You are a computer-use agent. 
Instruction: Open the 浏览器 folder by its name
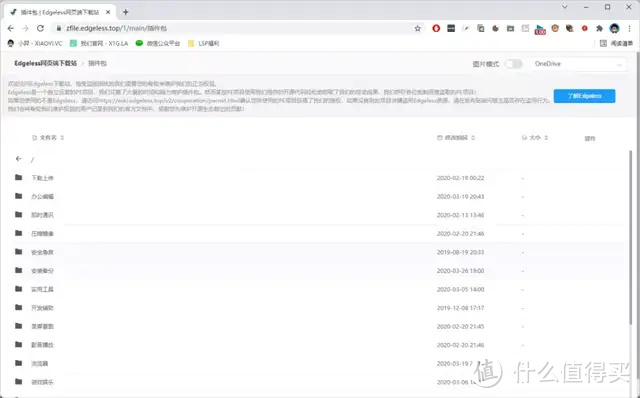click(x=40, y=363)
